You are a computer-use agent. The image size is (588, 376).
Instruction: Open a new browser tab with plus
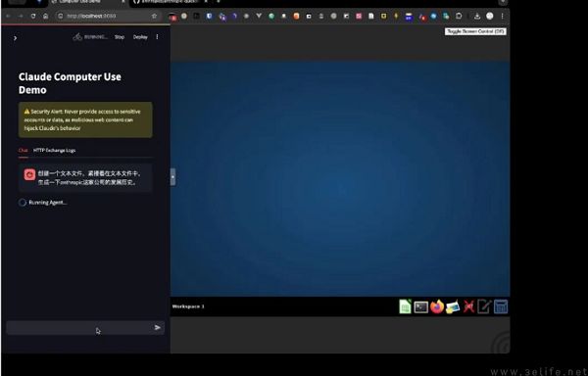click(219, 2)
